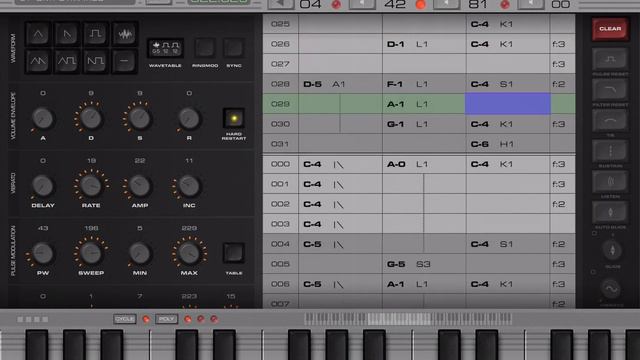Click the Listen icon button
This screenshot has height=360, width=640.
coord(610,182)
